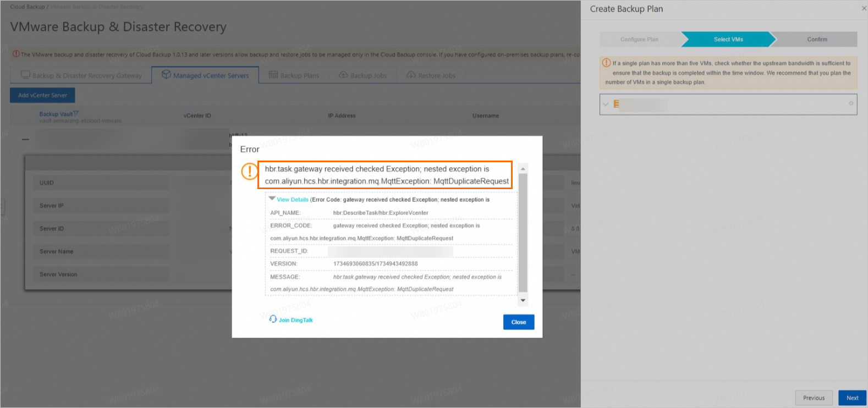Close the Error dialog

(x=518, y=322)
